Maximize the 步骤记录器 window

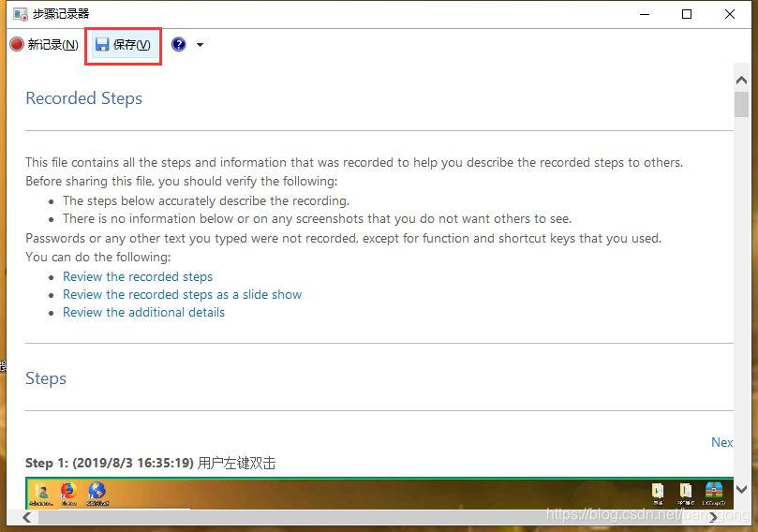pyautogui.click(x=687, y=14)
